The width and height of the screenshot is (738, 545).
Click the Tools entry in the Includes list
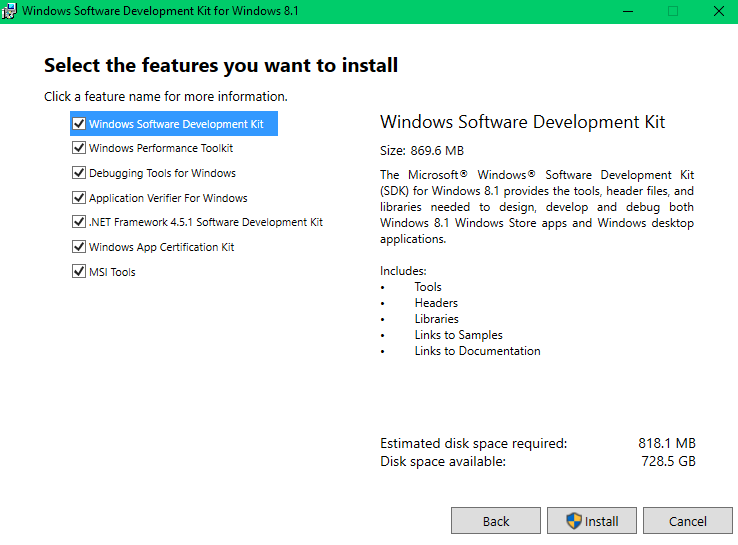[428, 287]
